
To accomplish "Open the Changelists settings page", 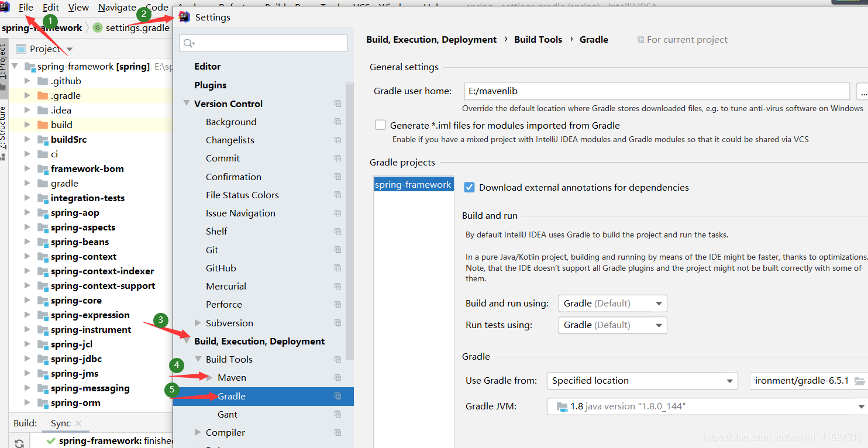I will point(230,140).
